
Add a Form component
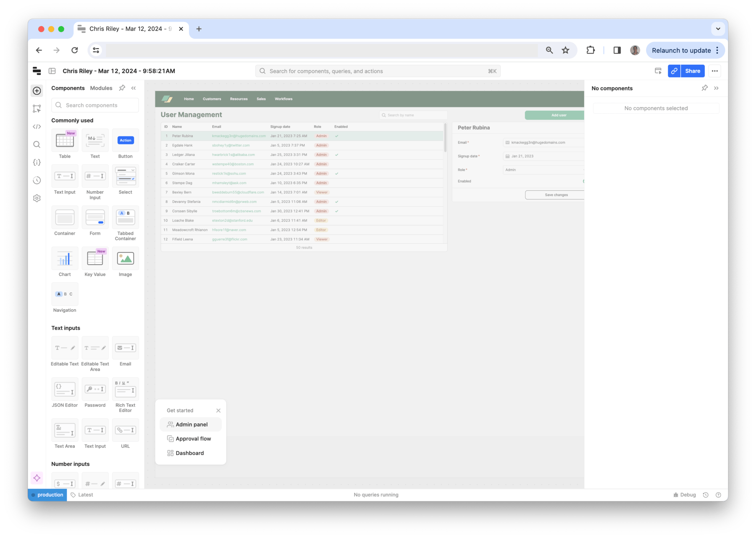click(x=95, y=221)
